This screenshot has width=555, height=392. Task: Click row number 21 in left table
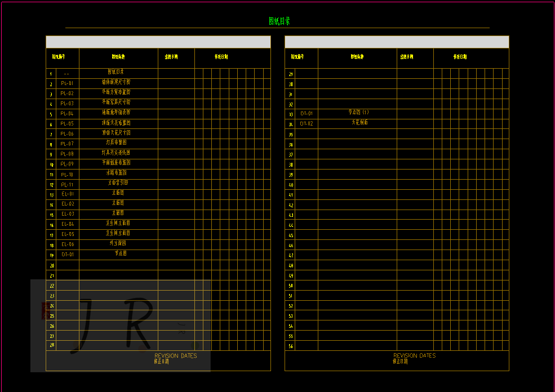tap(52, 275)
